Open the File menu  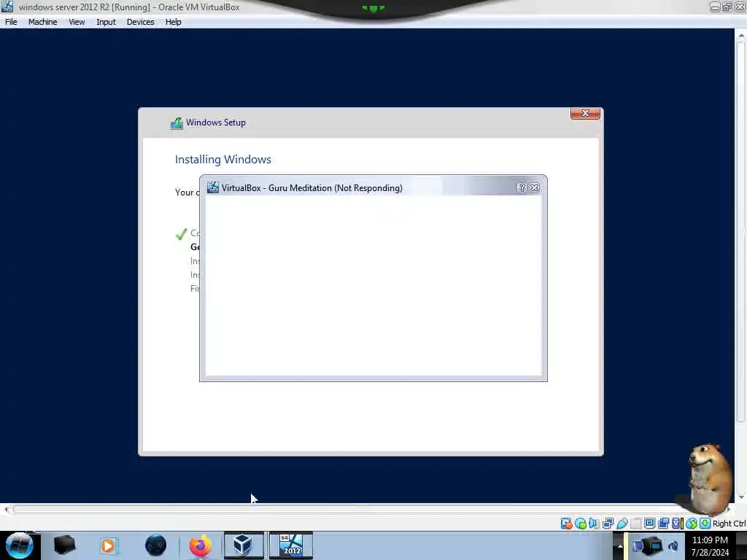(11, 22)
